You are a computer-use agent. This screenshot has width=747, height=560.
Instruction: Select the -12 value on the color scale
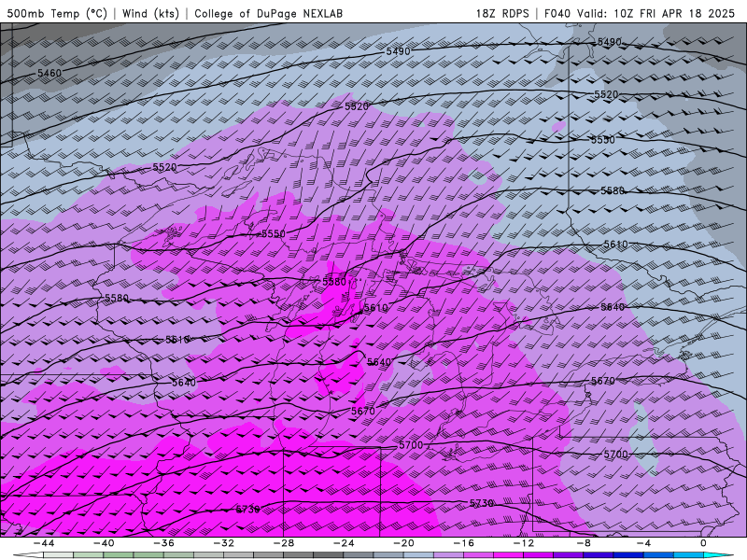click(524, 543)
